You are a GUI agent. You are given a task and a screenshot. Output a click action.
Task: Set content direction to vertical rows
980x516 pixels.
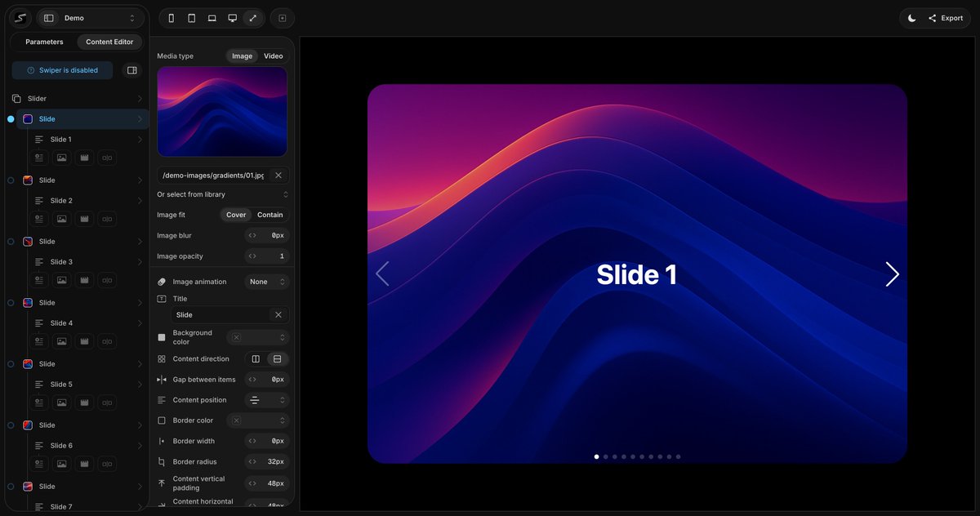(x=278, y=358)
